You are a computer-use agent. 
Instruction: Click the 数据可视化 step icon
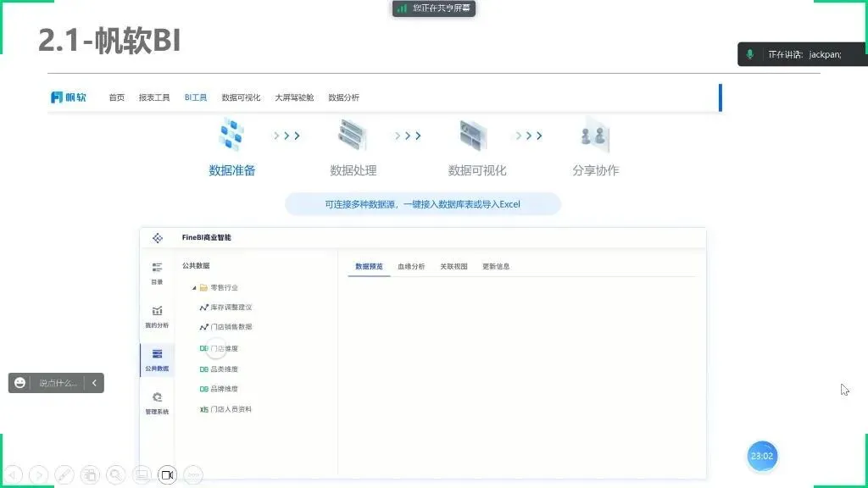point(473,135)
